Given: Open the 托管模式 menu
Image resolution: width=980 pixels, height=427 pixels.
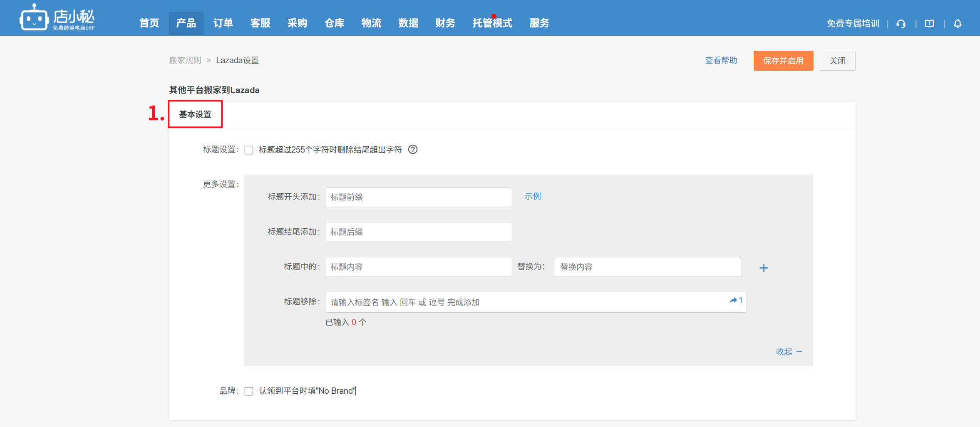Looking at the screenshot, I should tap(492, 23).
